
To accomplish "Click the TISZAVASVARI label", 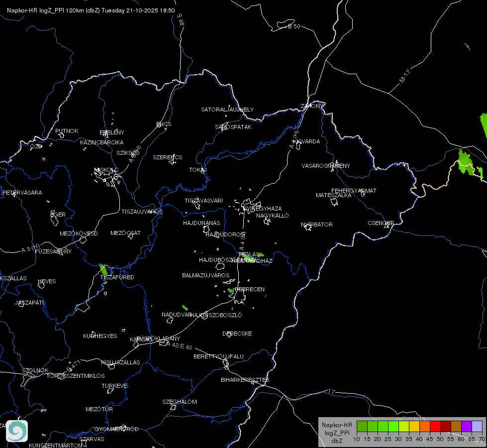I will [204, 201].
